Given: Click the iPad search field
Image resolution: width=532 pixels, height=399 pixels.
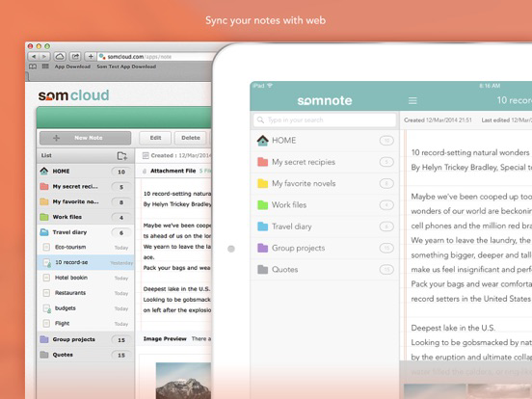Looking at the screenshot, I should point(325,120).
